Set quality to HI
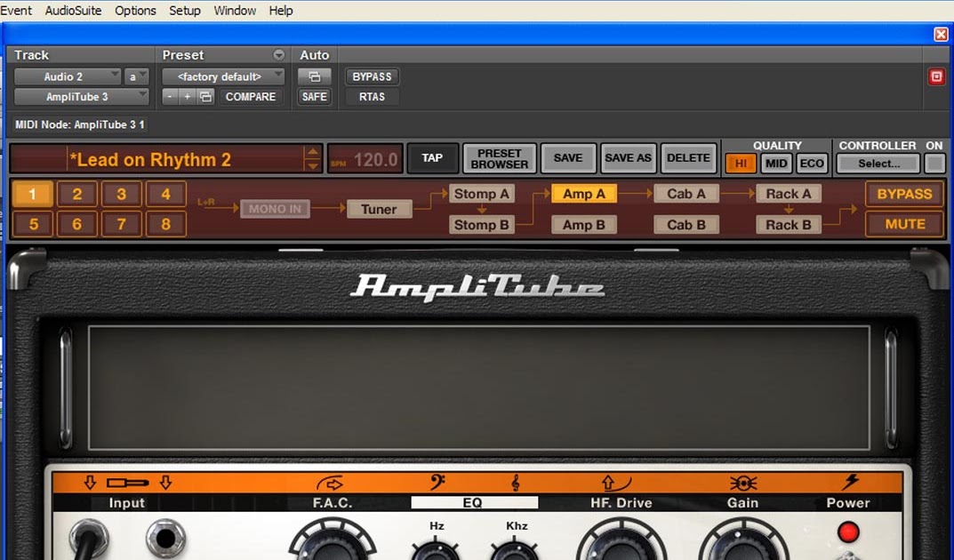 pyautogui.click(x=741, y=164)
